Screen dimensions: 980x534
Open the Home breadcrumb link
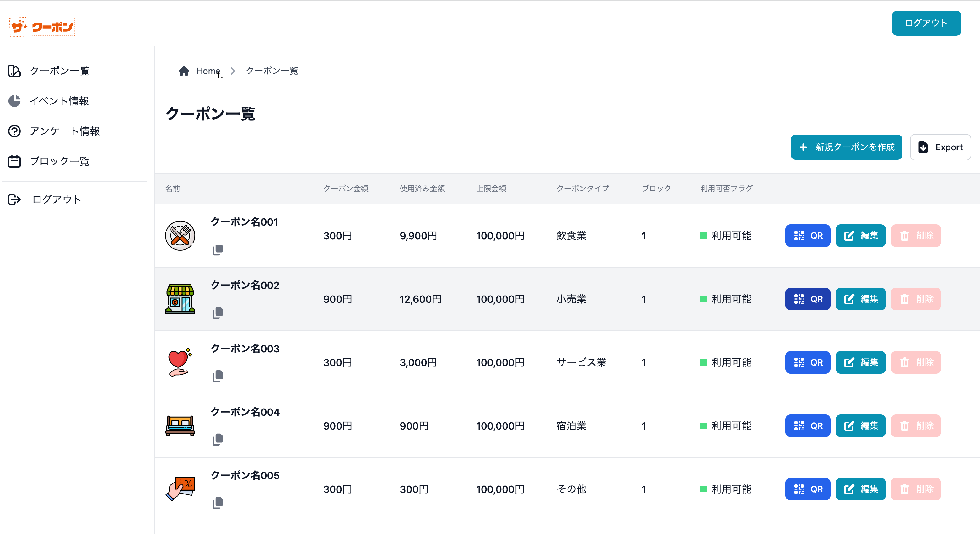click(x=208, y=71)
